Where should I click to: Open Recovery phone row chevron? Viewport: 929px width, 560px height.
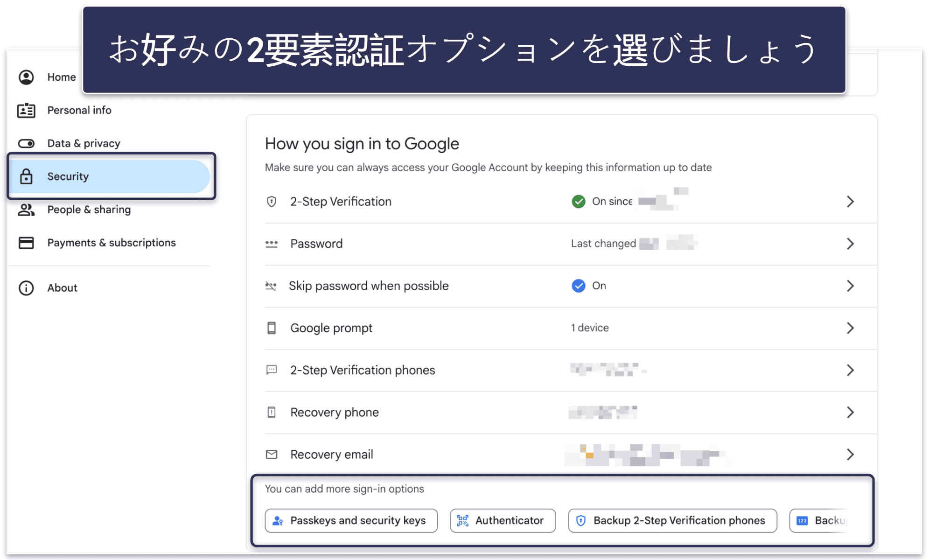tap(850, 412)
